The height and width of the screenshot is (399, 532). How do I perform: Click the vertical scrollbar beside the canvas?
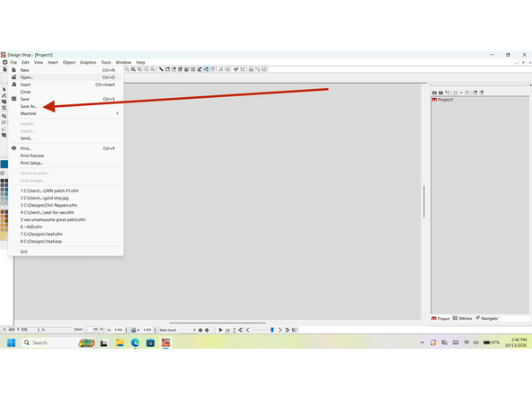pos(424,201)
